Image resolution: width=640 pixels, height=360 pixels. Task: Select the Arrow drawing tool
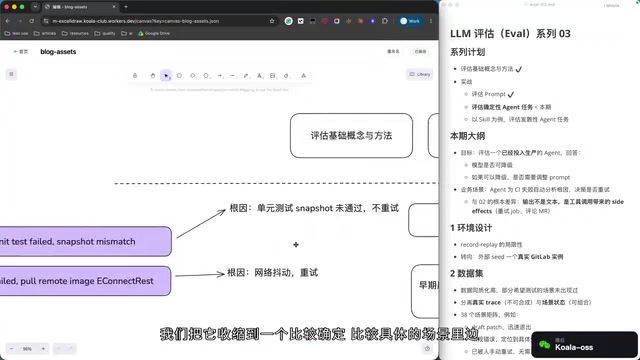click(220, 76)
